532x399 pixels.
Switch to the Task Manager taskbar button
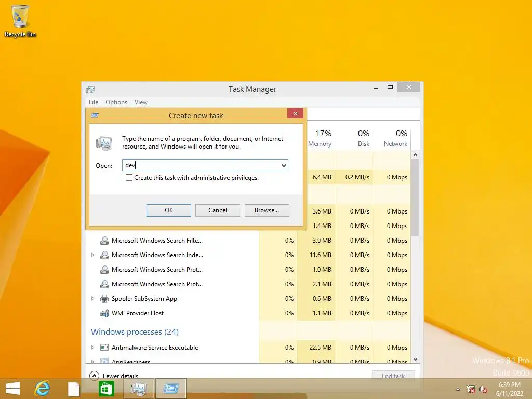click(138, 389)
